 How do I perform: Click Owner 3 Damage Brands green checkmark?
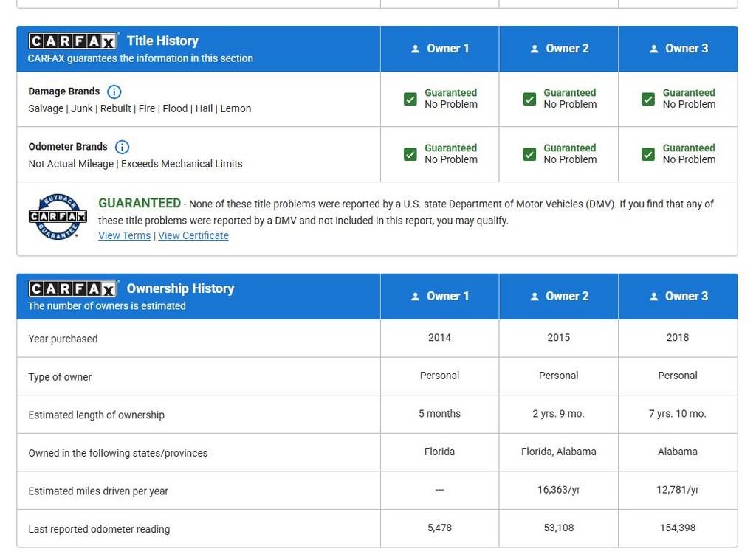click(x=648, y=99)
